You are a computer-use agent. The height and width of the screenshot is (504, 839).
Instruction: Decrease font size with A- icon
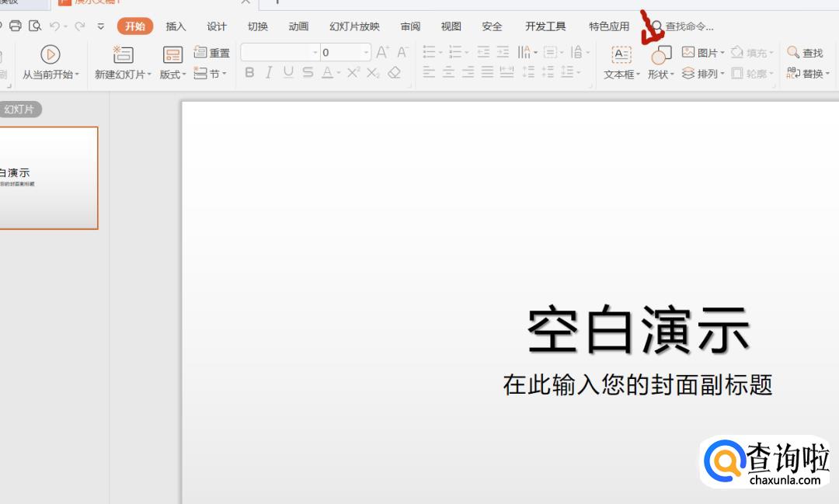(403, 52)
